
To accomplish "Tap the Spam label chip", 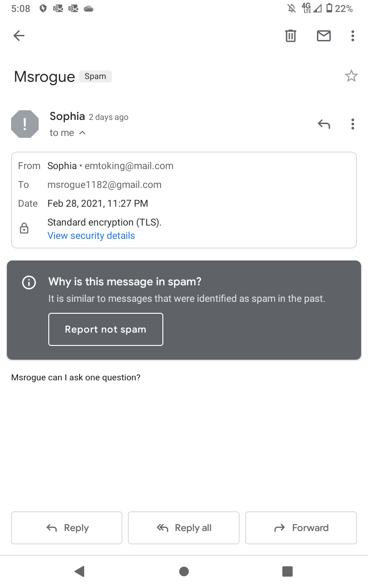I will click(95, 76).
